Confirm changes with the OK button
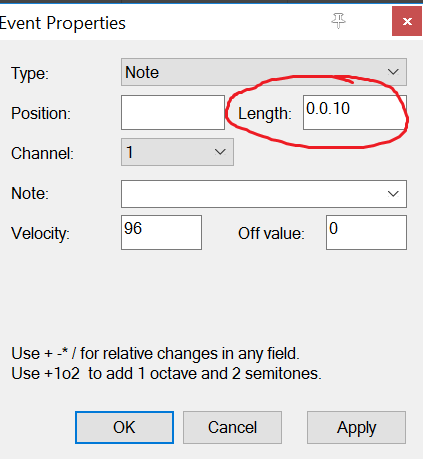The image size is (423, 459). (x=124, y=427)
